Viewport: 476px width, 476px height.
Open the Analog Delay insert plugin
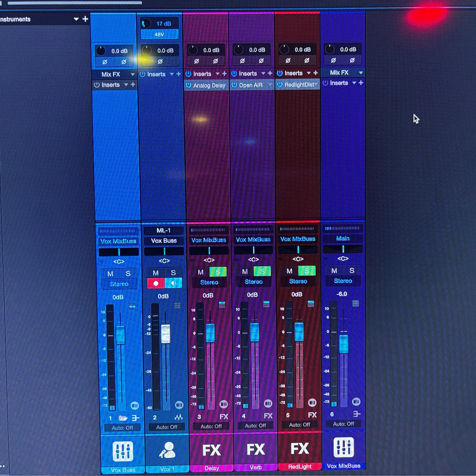(x=209, y=85)
